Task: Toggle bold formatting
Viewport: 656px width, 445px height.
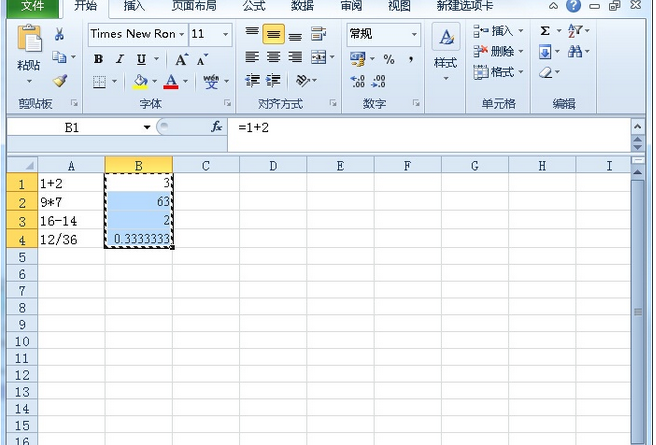Action: [98, 59]
